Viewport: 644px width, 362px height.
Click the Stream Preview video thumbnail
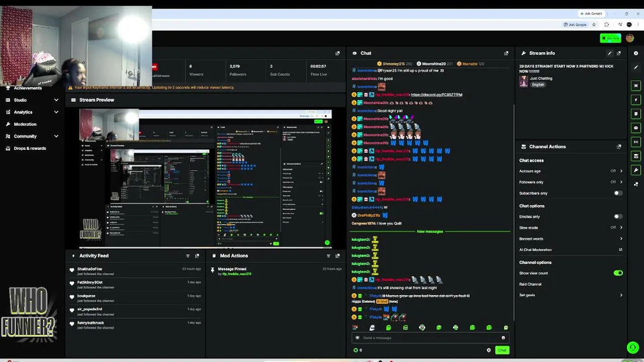point(206,178)
